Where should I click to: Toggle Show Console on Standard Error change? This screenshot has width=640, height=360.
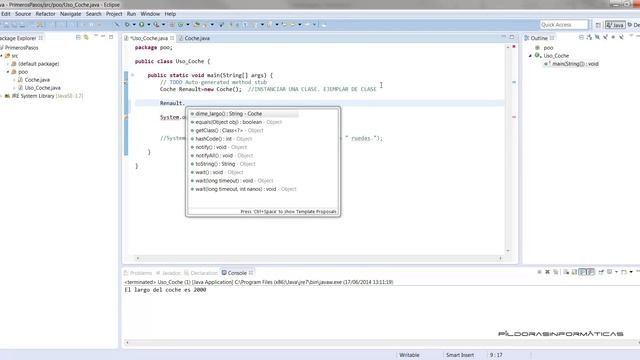tap(591, 272)
